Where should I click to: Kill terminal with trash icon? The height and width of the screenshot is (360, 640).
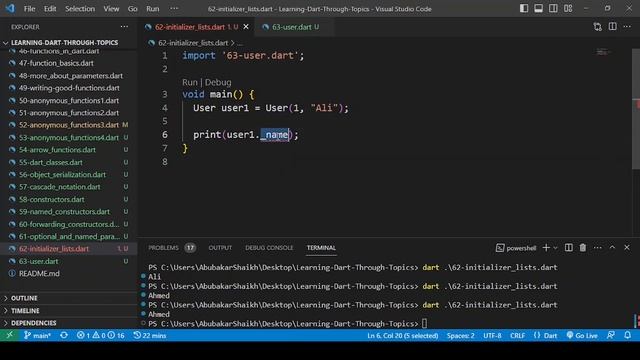583,248
